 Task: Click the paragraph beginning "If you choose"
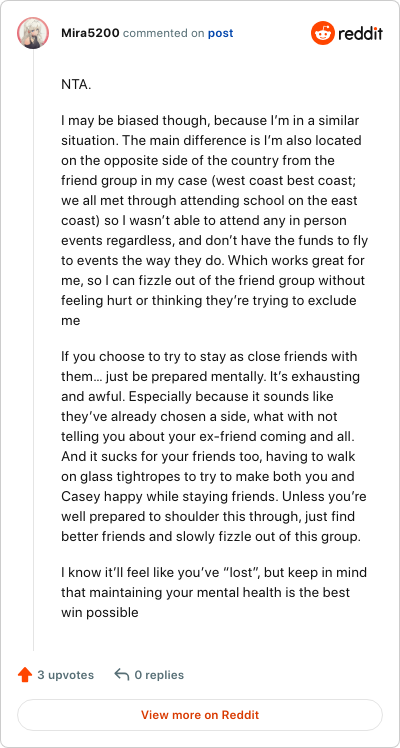pyautogui.click(x=215, y=447)
